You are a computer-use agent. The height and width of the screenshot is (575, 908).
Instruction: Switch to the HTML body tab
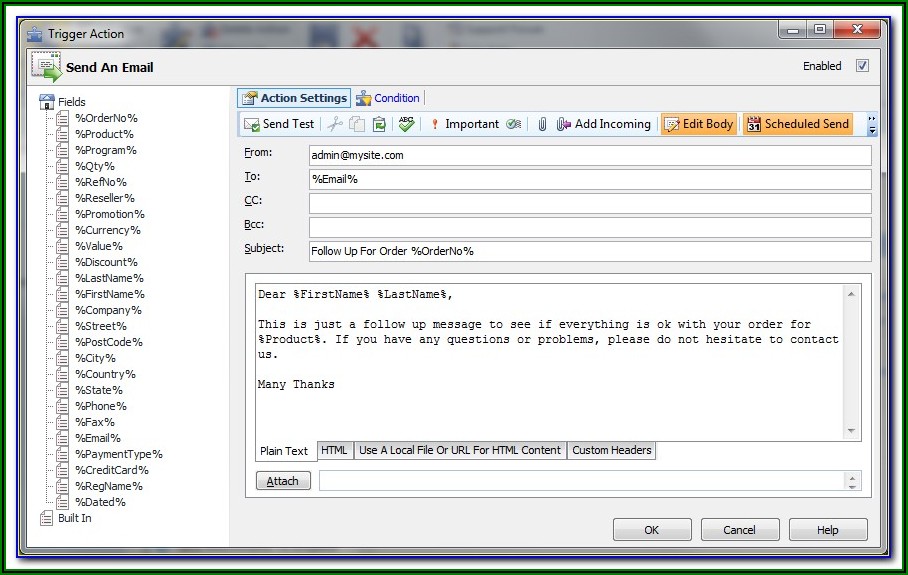(334, 450)
